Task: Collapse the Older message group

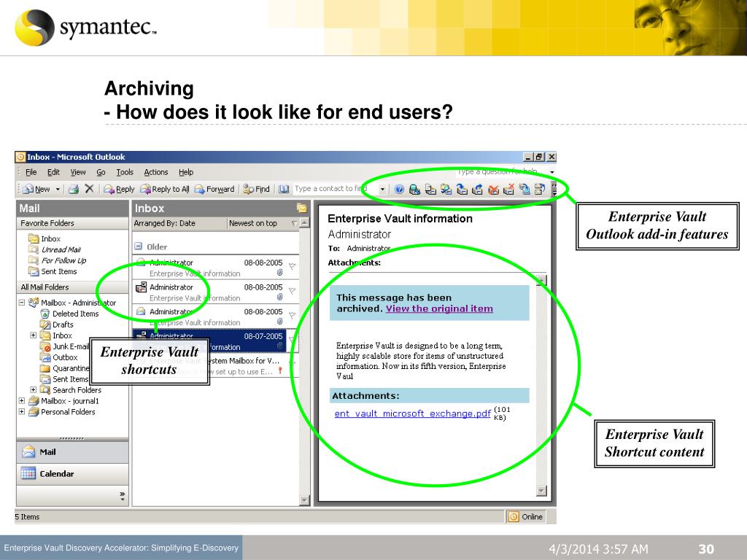Action: pos(138,246)
